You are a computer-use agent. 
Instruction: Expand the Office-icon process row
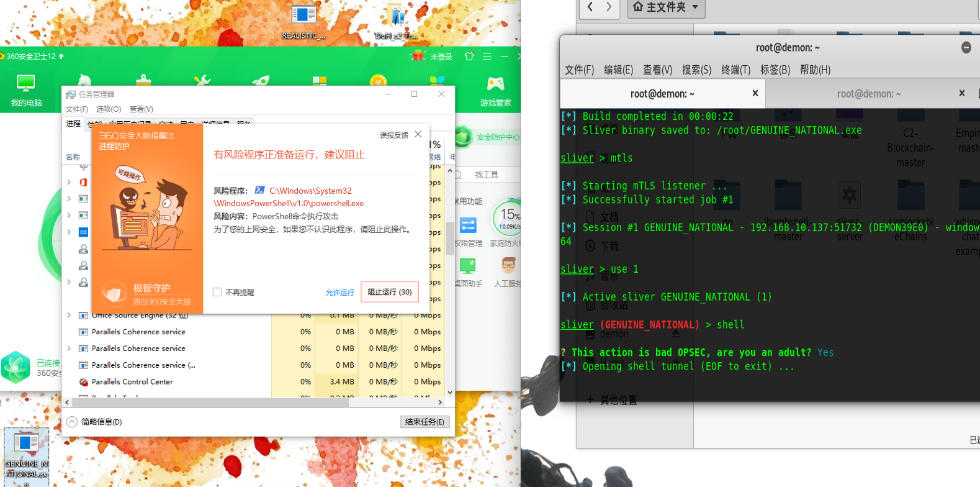(x=69, y=182)
